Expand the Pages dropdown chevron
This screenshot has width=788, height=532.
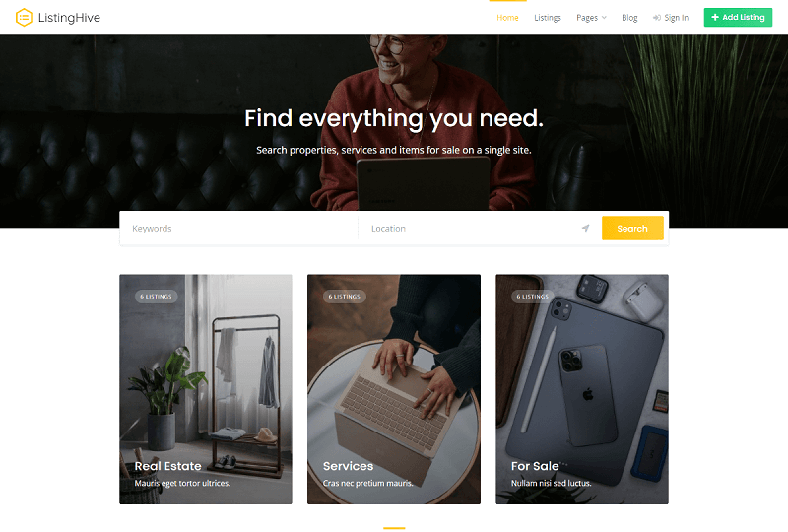[x=604, y=18]
